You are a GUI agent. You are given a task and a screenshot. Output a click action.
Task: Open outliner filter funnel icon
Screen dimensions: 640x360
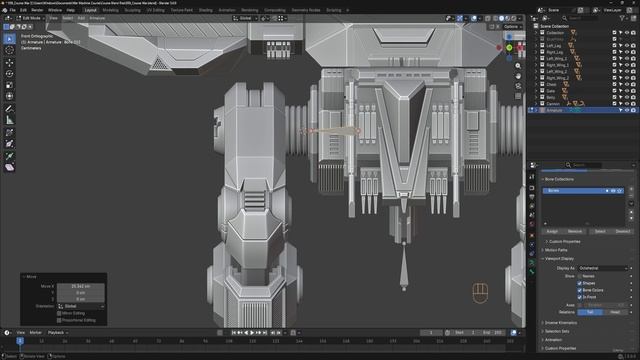point(622,18)
